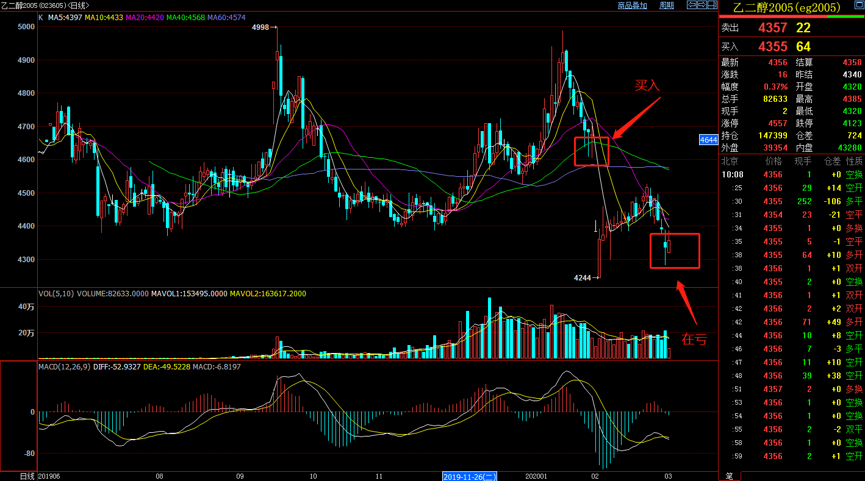Image resolution: width=865 pixels, height=481 pixels.
Task: Click the leftmost layout icon above the chart
Action: point(690,6)
